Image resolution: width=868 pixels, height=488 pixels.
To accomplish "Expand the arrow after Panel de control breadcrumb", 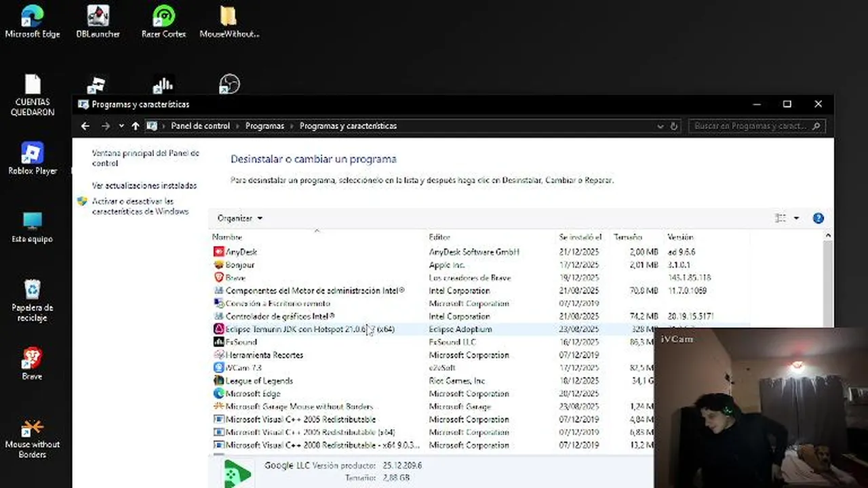I will pos(237,126).
